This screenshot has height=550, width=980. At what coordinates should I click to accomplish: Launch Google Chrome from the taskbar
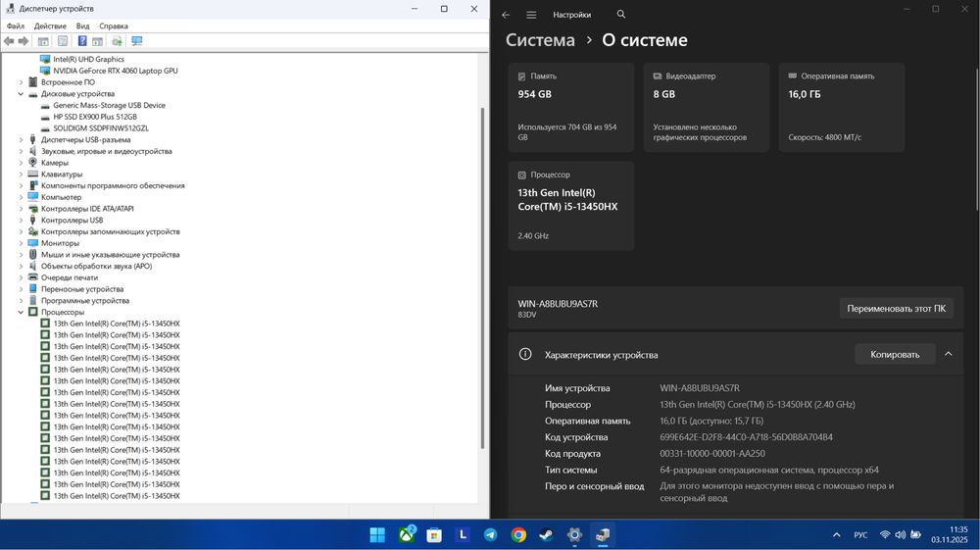518,535
